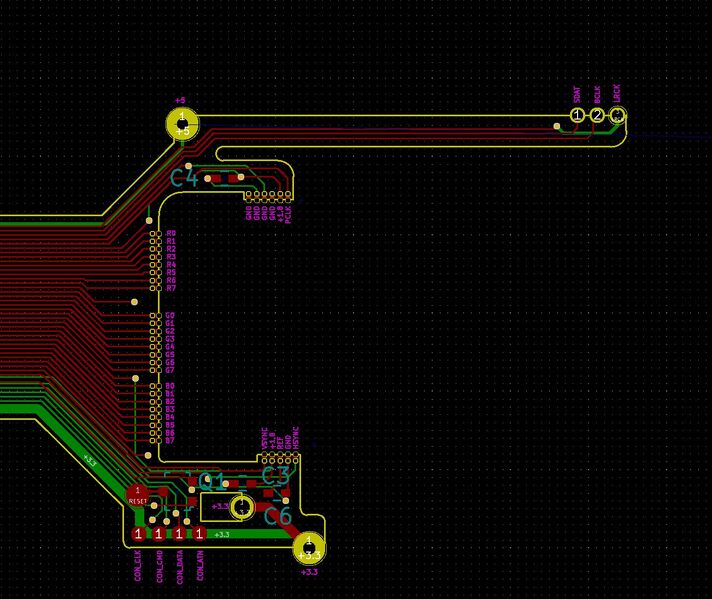This screenshot has height=599, width=712.
Task: Click the C3 component label
Action: pos(275,476)
